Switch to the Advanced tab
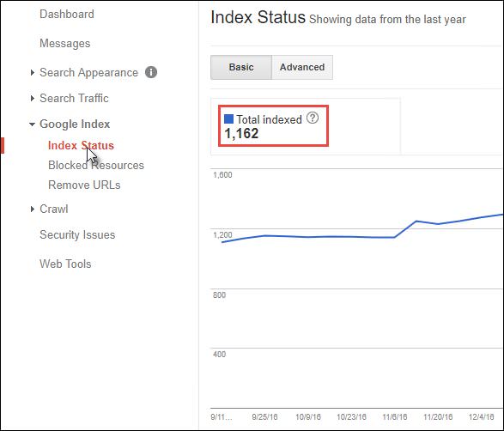 pyautogui.click(x=302, y=67)
